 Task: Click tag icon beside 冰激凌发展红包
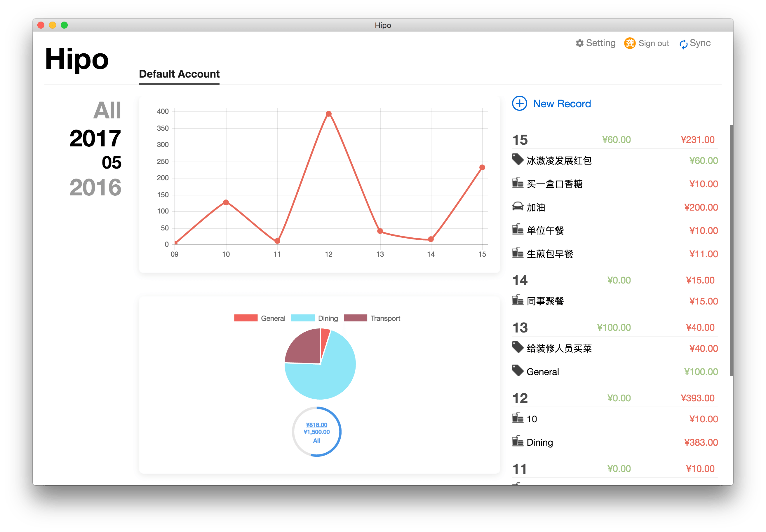(x=518, y=159)
